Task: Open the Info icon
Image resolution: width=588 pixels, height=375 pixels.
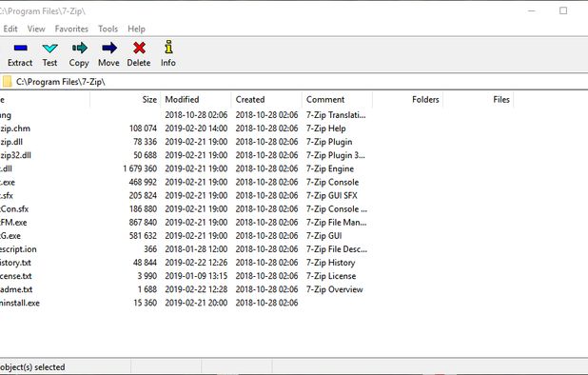Action: (168, 47)
